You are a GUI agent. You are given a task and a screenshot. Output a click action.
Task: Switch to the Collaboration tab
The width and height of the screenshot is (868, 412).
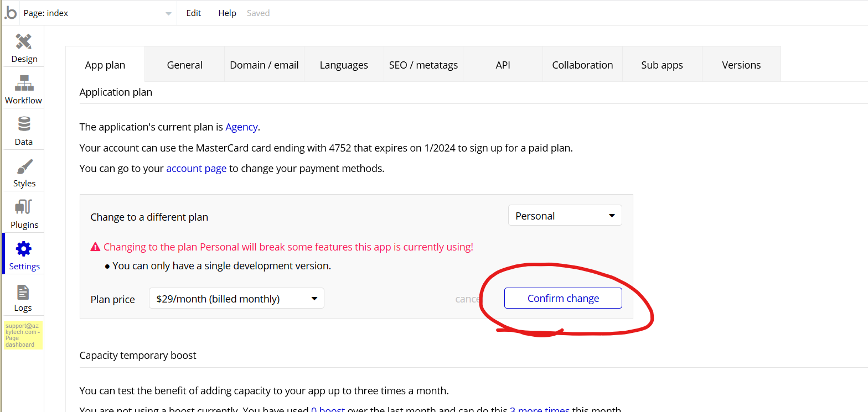pos(582,65)
